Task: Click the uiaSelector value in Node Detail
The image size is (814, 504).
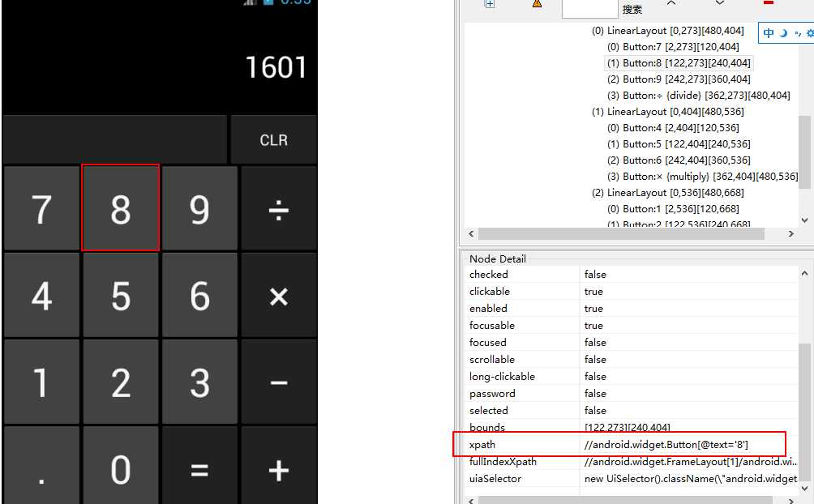Action: pos(691,479)
